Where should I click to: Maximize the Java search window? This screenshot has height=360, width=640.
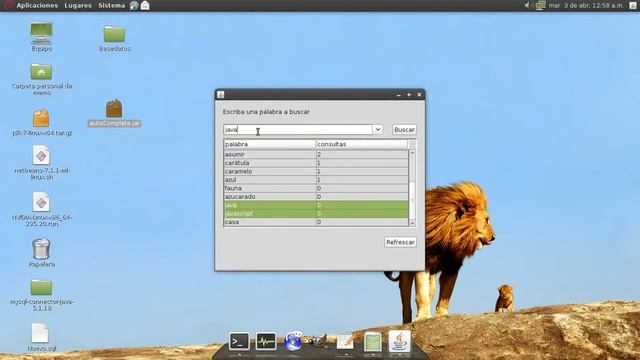click(x=409, y=95)
